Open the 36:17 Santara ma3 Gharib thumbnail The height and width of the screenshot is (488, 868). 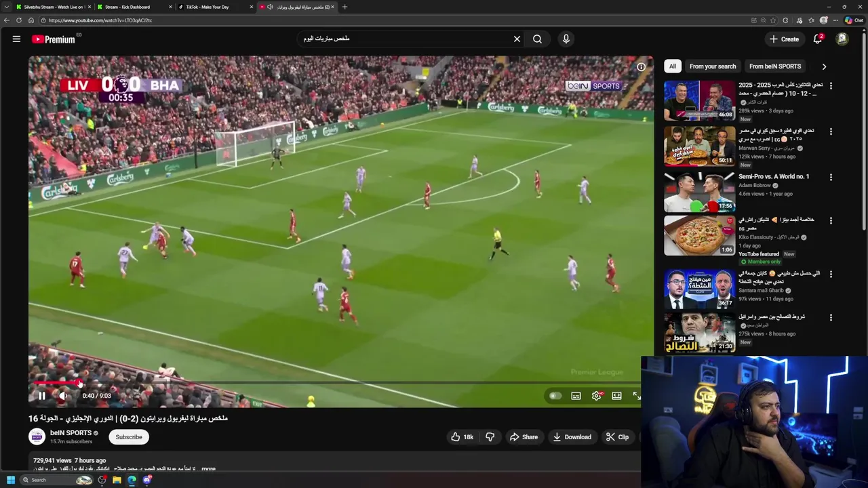pos(699,289)
